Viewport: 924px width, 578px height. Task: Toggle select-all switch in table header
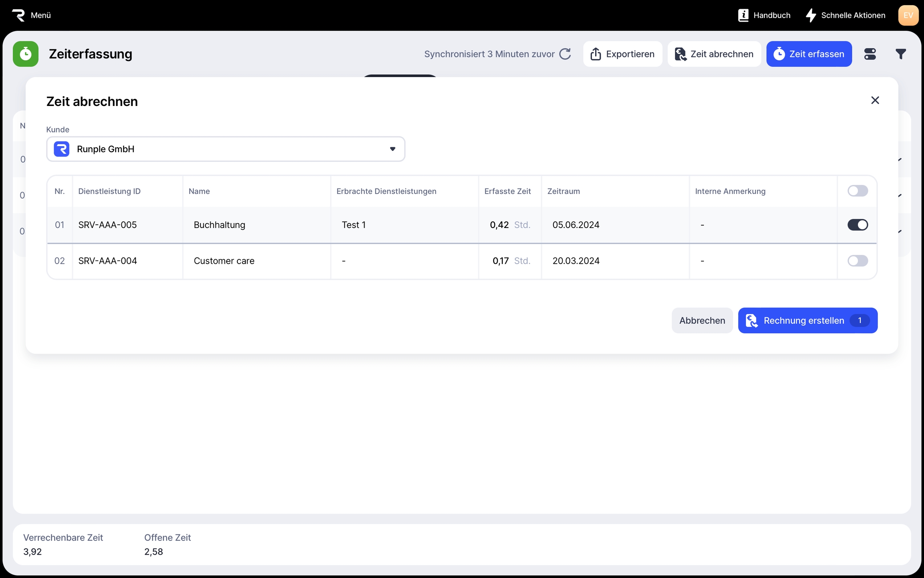point(857,191)
